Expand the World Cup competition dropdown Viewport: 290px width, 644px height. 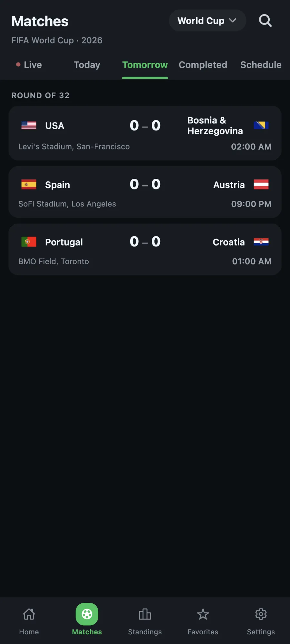click(x=208, y=21)
